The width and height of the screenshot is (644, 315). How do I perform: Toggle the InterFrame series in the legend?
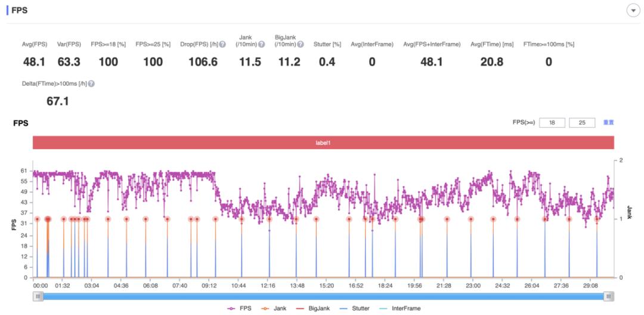click(400, 308)
